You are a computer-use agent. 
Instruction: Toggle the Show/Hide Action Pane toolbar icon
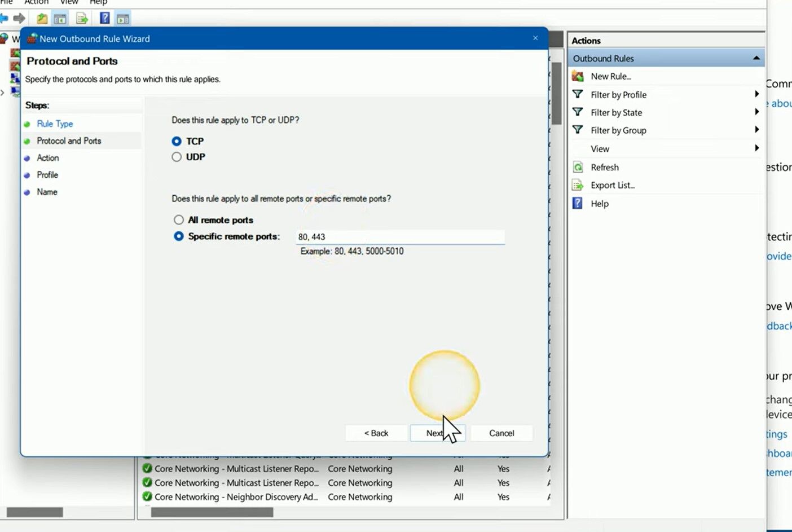[x=123, y=19]
